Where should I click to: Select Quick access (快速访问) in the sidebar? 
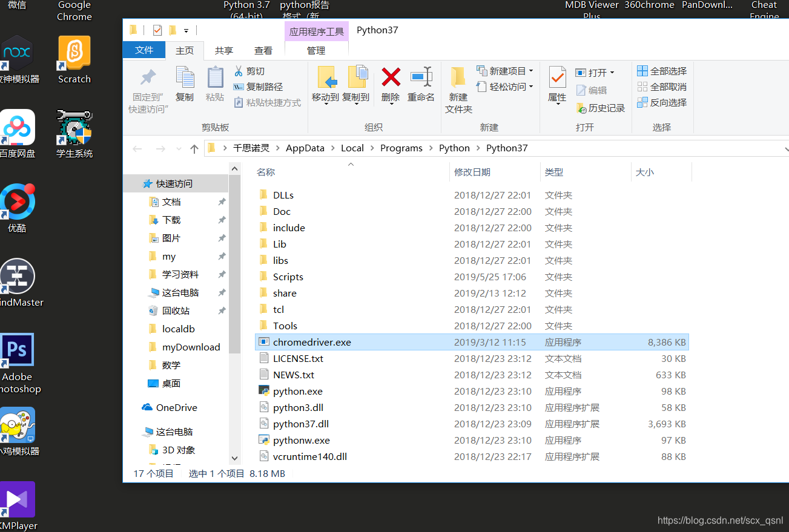point(176,183)
